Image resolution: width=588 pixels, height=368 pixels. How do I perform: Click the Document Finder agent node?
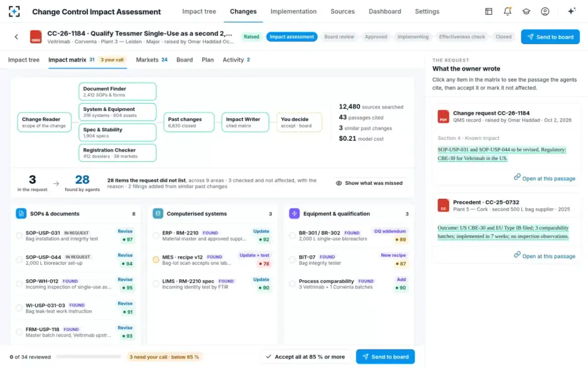coord(118,92)
